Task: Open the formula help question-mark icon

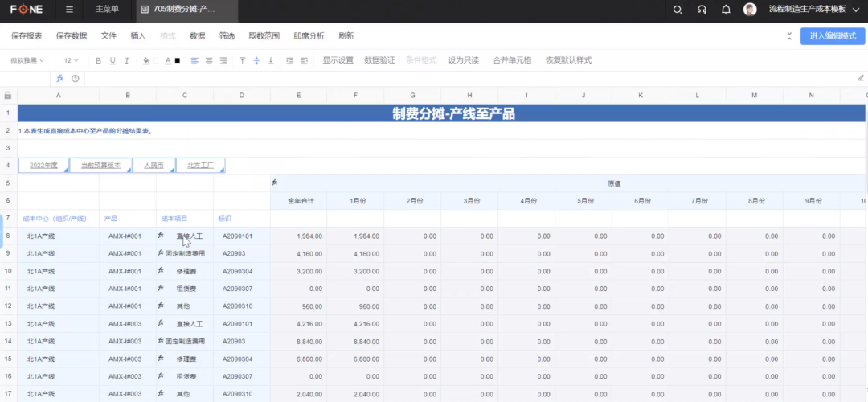Action: click(x=76, y=79)
